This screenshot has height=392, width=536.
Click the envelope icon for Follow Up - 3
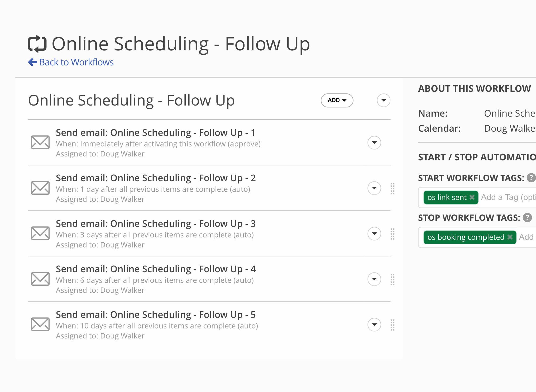(x=40, y=233)
